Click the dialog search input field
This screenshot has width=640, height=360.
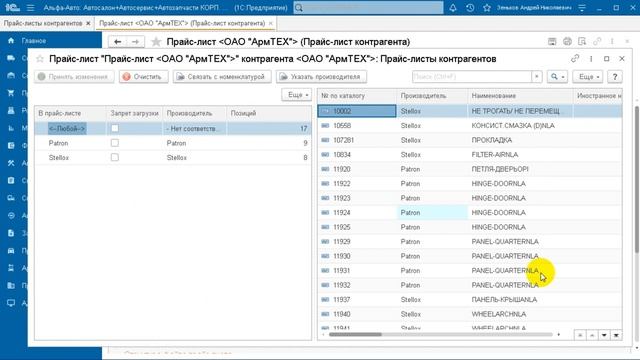coord(472,77)
